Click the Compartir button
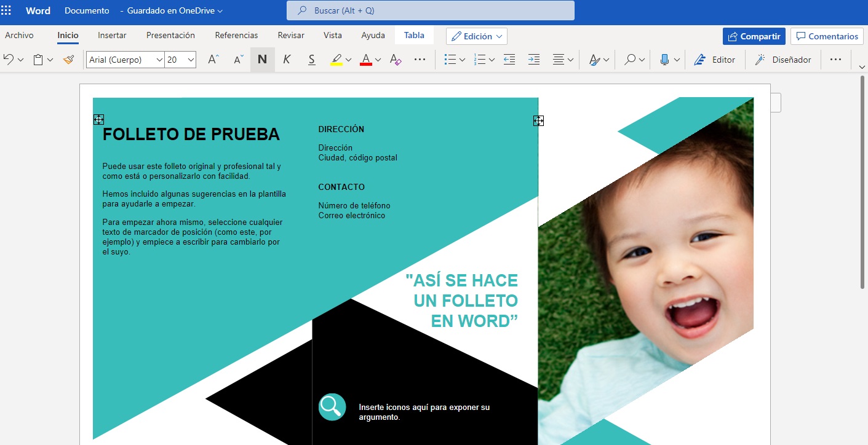The width and height of the screenshot is (868, 445). [x=754, y=37]
